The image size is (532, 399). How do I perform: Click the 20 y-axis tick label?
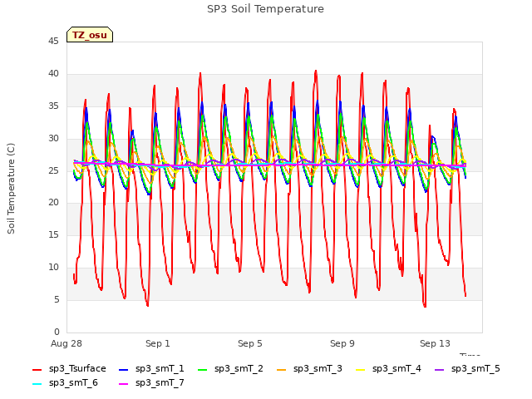click(x=53, y=202)
